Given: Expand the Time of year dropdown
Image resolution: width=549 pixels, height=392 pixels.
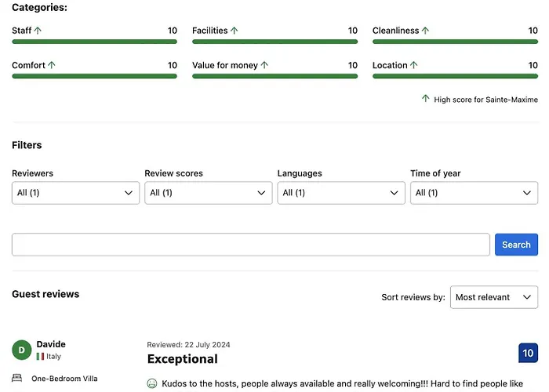Looking at the screenshot, I should (x=474, y=193).
